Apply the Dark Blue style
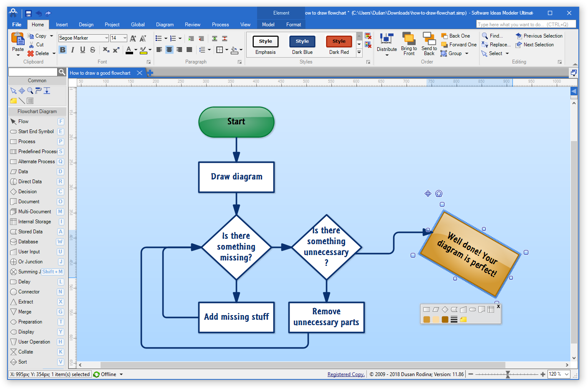588x389 pixels. pos(302,41)
